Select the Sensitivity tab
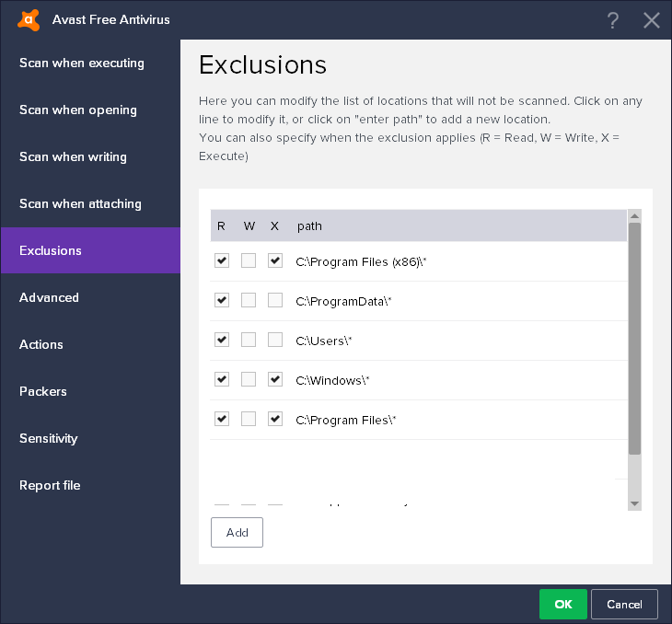This screenshot has width=672, height=624. point(49,439)
